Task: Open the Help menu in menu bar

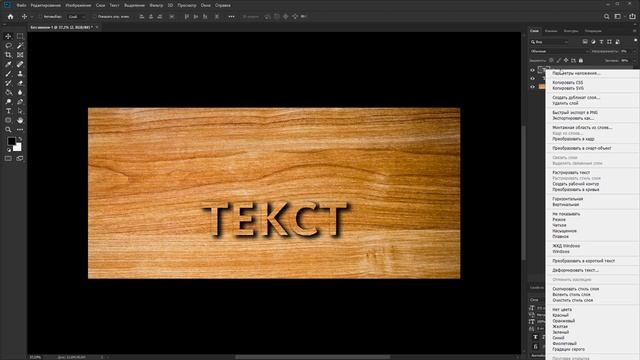Action: click(x=222, y=5)
